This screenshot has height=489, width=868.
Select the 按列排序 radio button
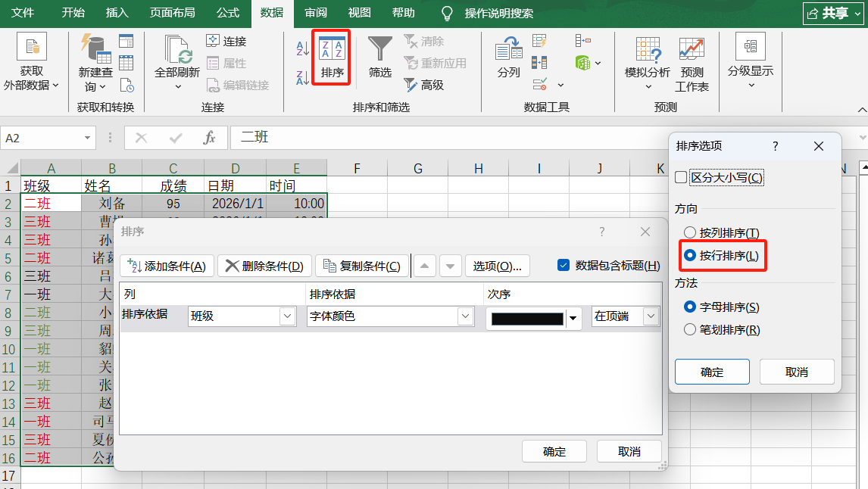(690, 232)
